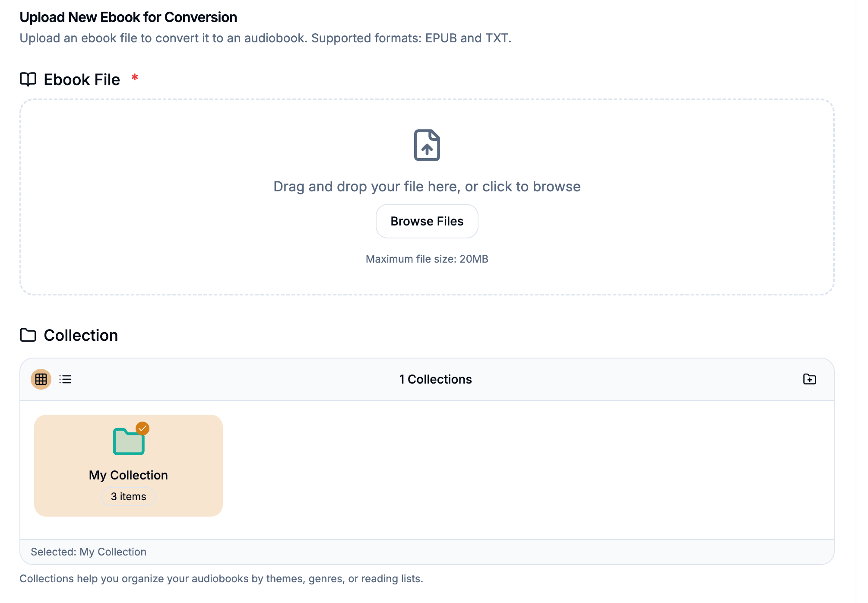Click the "3 items" badge
This screenshot has height=603, width=868.
pos(128,497)
